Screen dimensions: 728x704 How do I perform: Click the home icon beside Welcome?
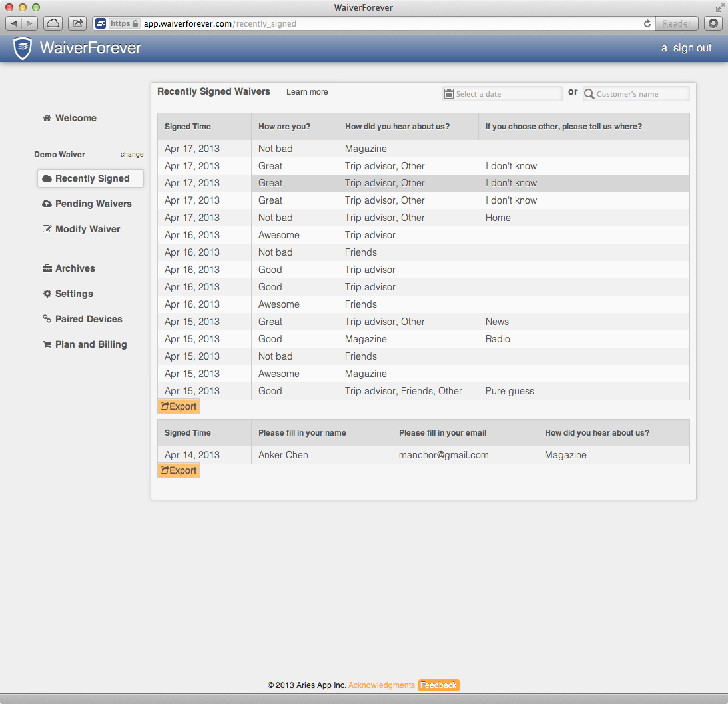coord(47,118)
